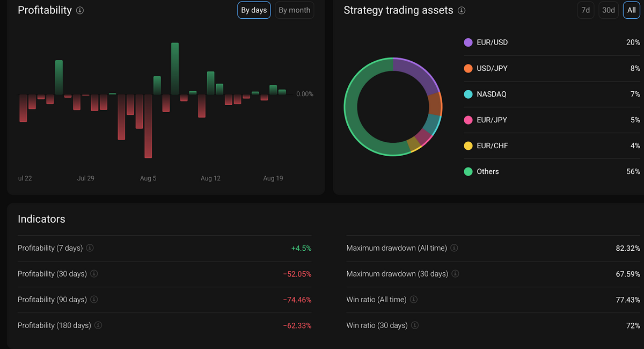The width and height of the screenshot is (644, 349).
Task: Show info for Maximum drawdown (30 days)
Action: 455,274
